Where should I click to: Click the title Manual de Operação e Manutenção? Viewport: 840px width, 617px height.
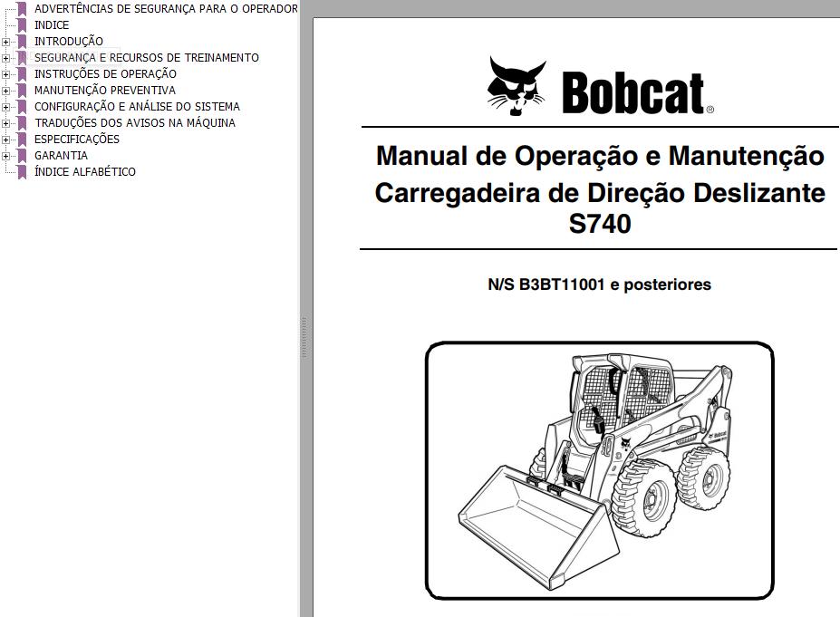pos(600,156)
